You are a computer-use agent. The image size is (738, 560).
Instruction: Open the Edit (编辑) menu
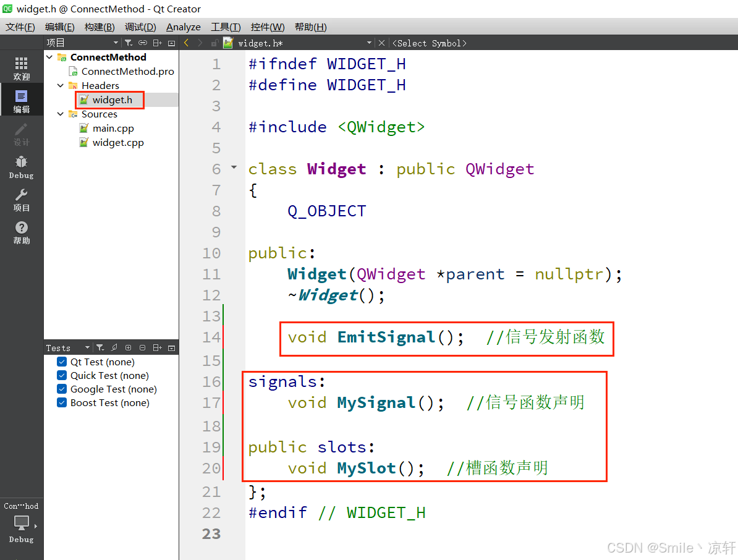60,27
